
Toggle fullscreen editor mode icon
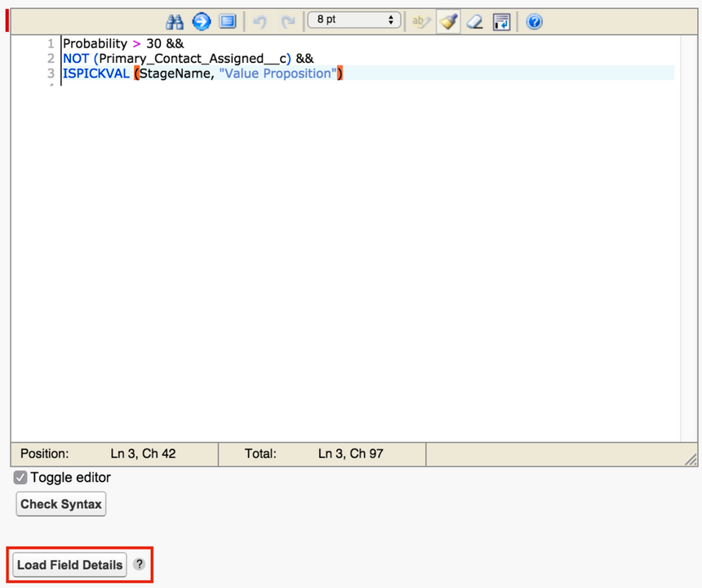(228, 21)
